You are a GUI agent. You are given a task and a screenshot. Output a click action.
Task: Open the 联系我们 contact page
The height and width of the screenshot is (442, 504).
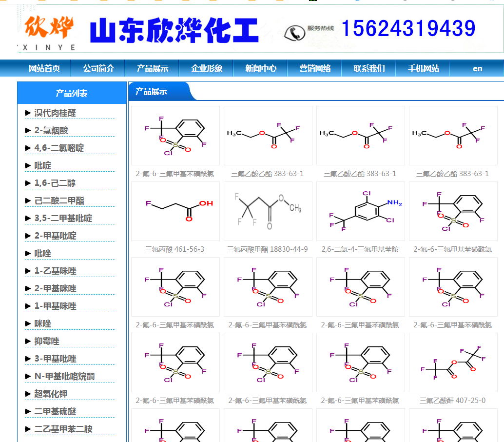pos(369,69)
